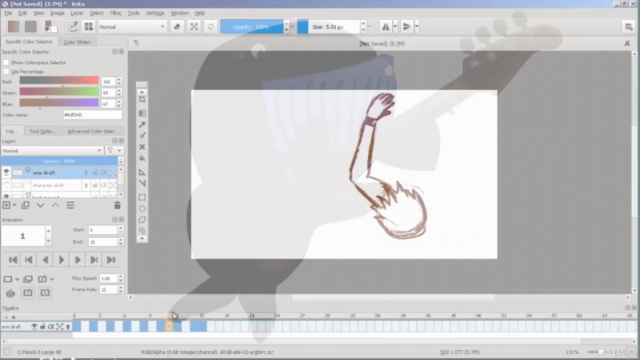Duplicate layer icon in Layers panel

point(25,205)
